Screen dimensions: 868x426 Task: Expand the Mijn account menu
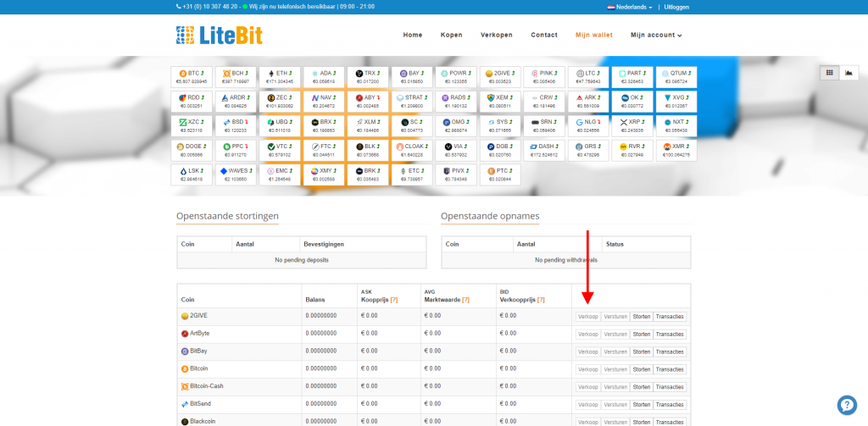656,35
